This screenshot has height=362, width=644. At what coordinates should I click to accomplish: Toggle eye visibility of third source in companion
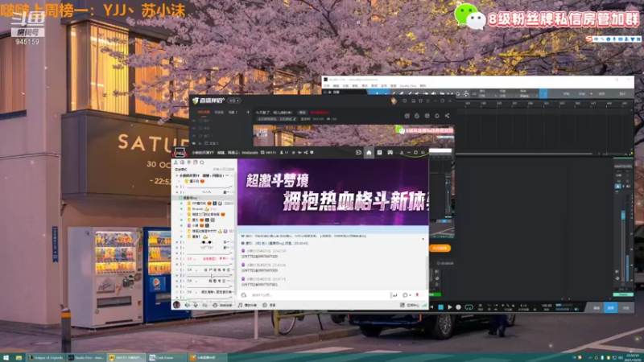(194, 135)
